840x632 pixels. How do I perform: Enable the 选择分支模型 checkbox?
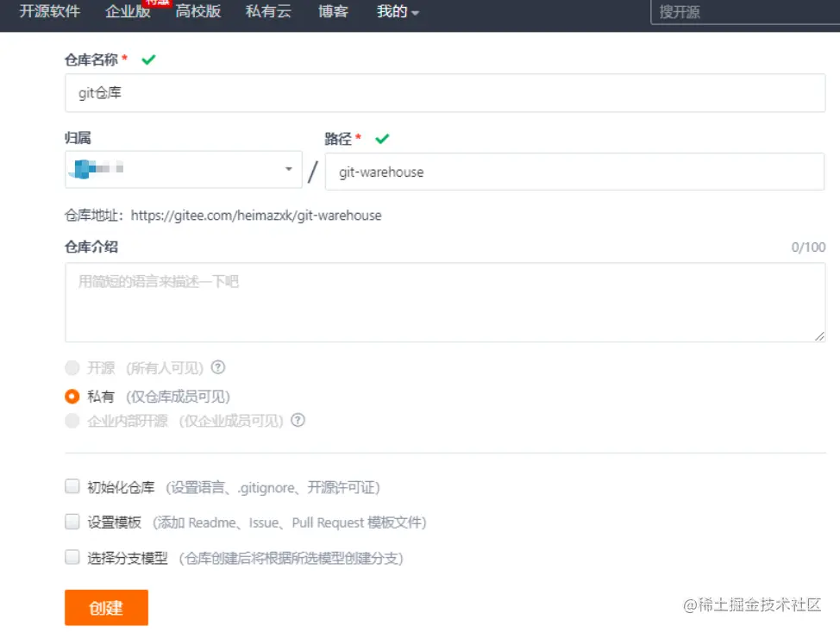(x=72, y=557)
